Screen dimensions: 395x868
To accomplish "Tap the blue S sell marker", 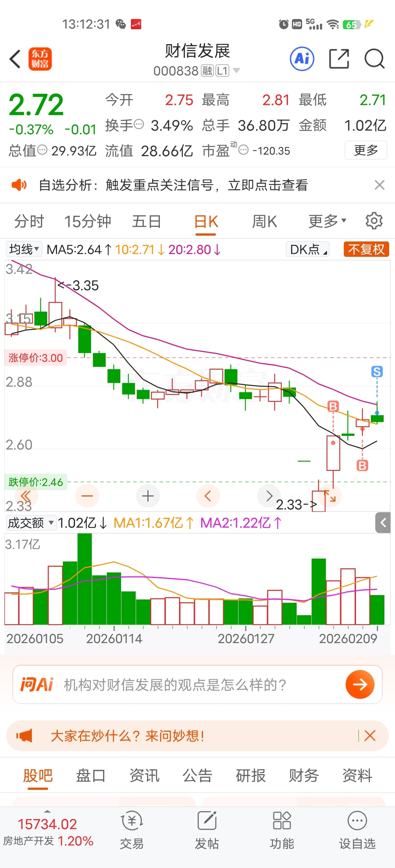I will (x=377, y=372).
